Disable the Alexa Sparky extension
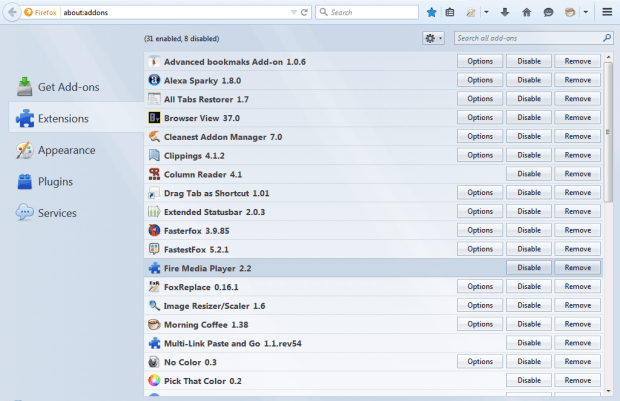The width and height of the screenshot is (620, 401). coord(529,80)
